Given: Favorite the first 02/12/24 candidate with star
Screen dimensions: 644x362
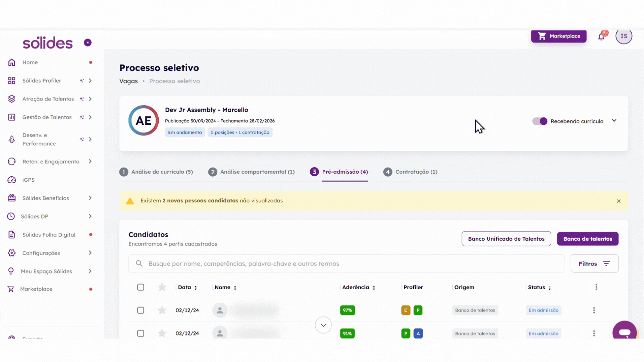Looking at the screenshot, I should coord(162,310).
